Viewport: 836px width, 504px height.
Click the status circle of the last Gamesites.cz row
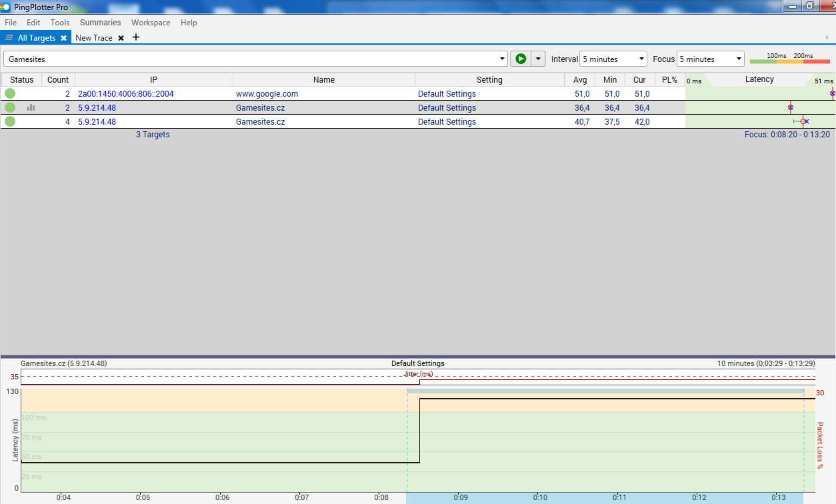[x=10, y=122]
